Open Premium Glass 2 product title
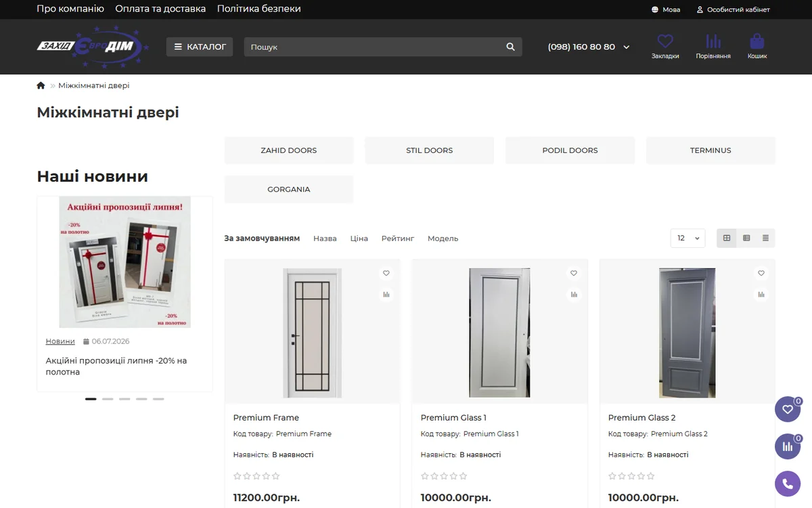Image resolution: width=812 pixels, height=508 pixels. coord(641,418)
